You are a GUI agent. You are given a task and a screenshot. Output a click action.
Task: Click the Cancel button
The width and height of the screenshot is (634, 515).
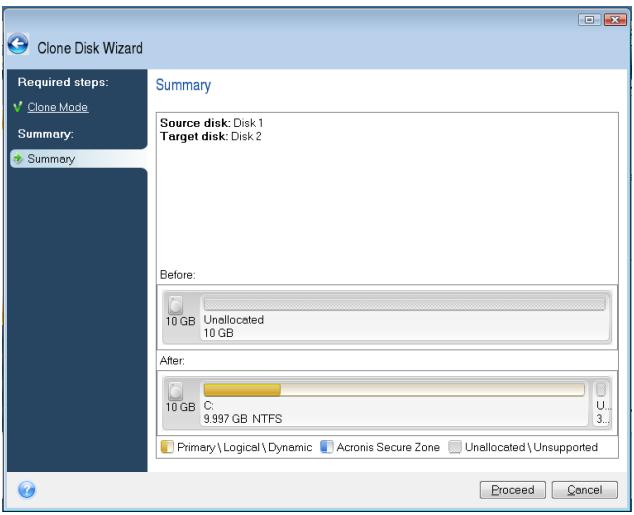coord(584,490)
